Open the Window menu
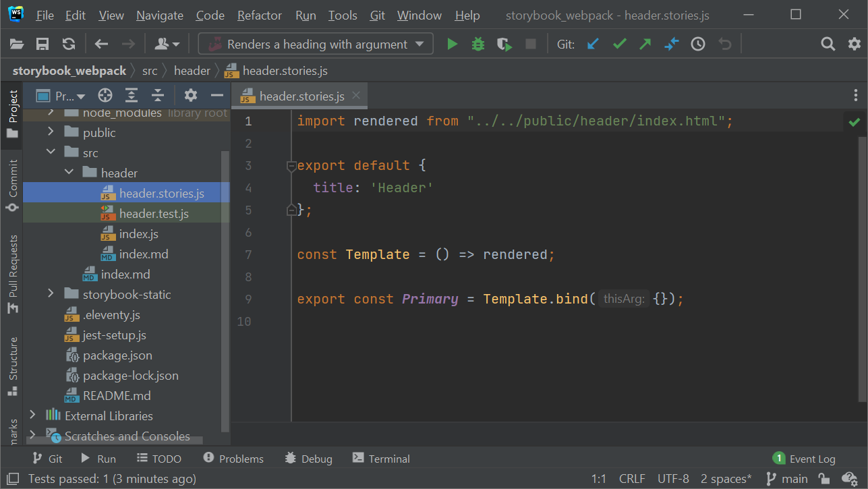868x489 pixels. (x=419, y=15)
